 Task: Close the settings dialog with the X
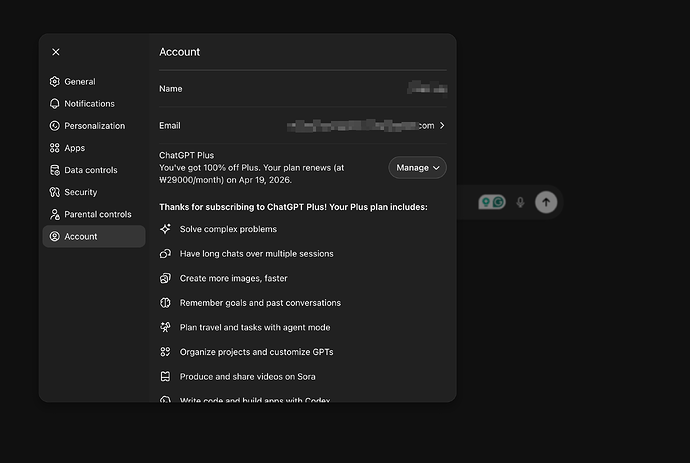tap(56, 52)
